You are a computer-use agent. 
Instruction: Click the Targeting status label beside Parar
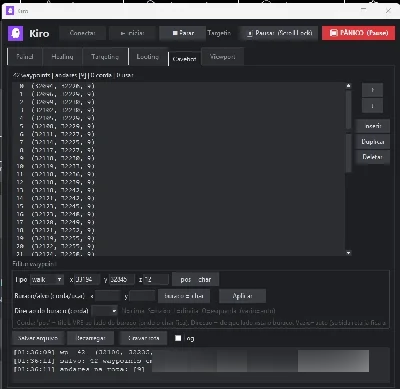coord(219,33)
